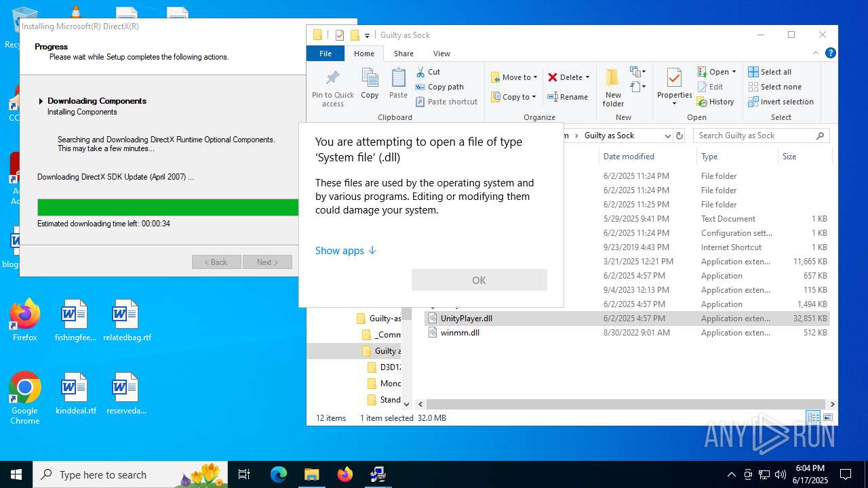Open Task View on the taskbar
Screen dimensions: 868x488
[x=244, y=474]
